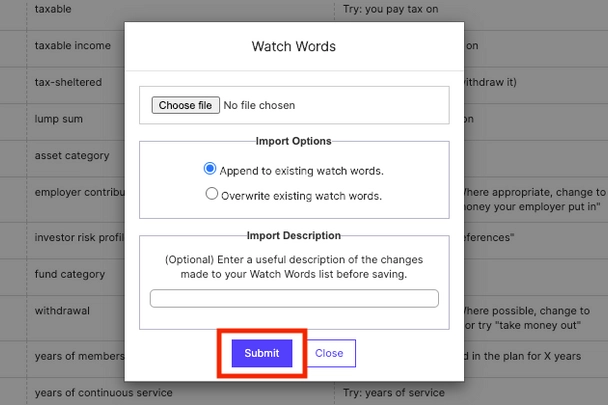Select the 'taxable income' table cell
Viewport: 608px width, 405px height.
pos(72,46)
